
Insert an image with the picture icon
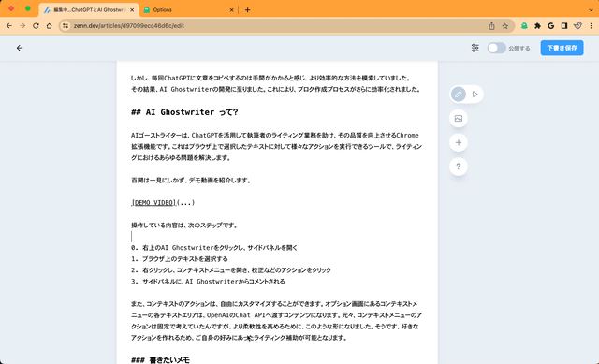(459, 119)
